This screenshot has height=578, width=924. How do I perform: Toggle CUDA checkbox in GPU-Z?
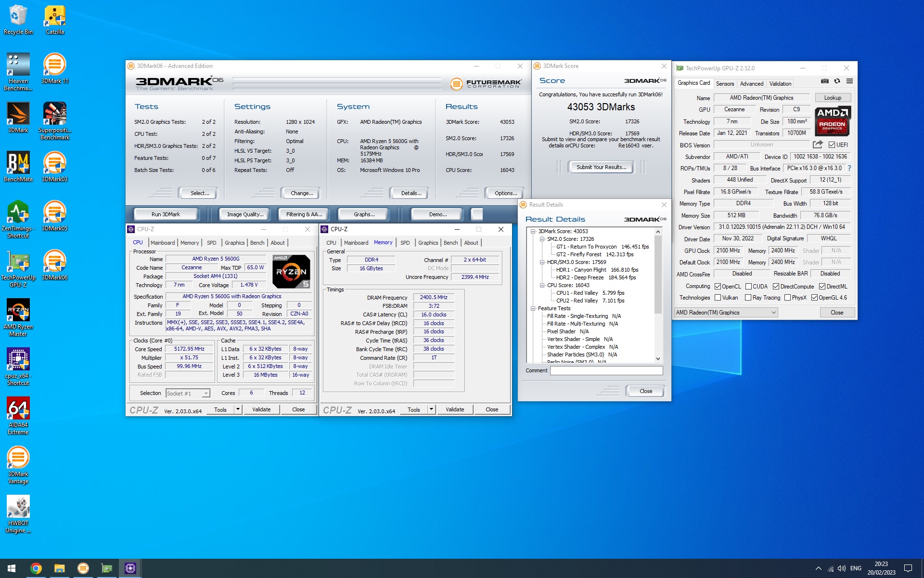748,286
